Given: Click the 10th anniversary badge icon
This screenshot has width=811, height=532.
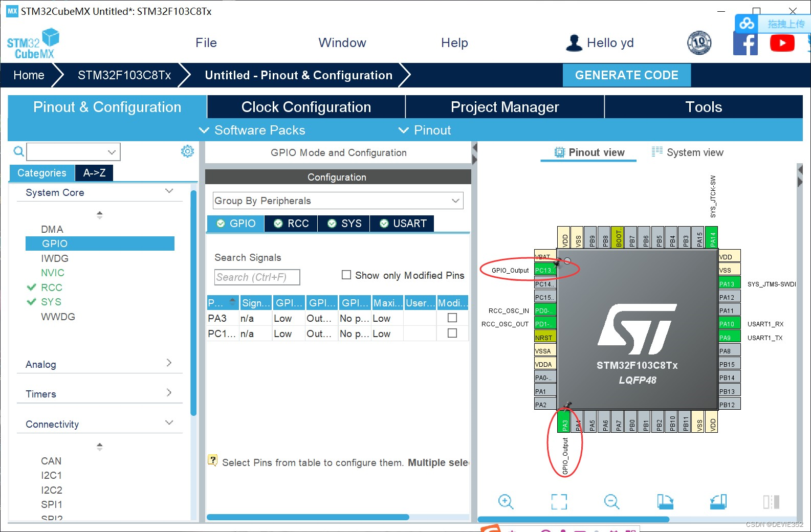Looking at the screenshot, I should coord(699,43).
